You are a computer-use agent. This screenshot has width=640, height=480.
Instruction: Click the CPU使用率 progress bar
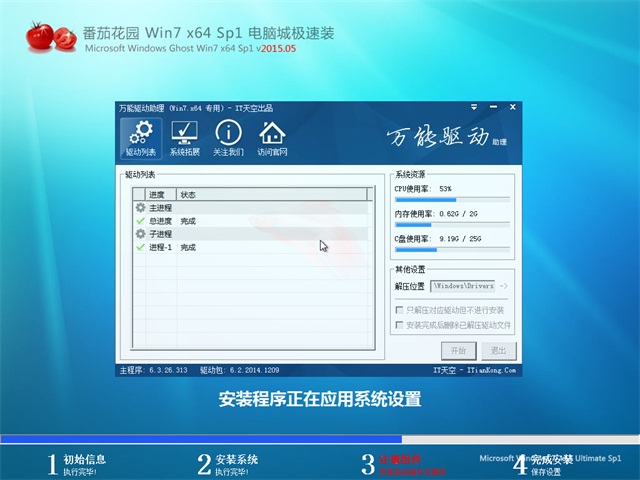(x=452, y=200)
